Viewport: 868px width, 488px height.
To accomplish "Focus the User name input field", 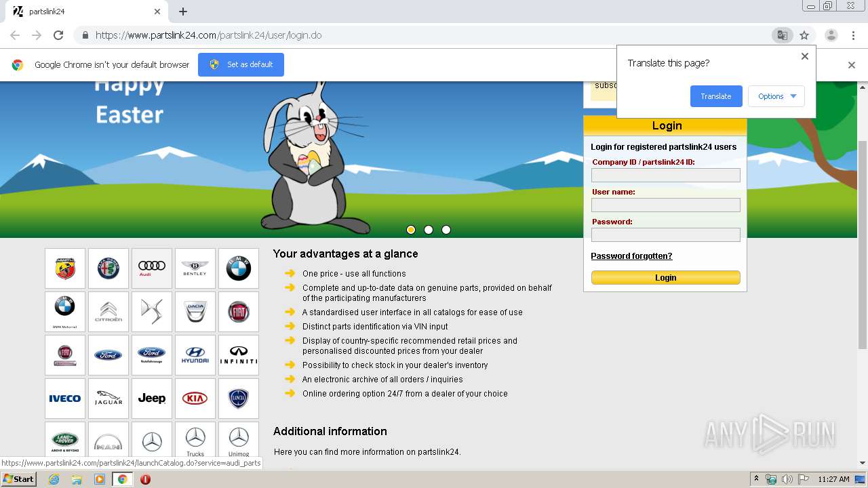I will (x=666, y=205).
